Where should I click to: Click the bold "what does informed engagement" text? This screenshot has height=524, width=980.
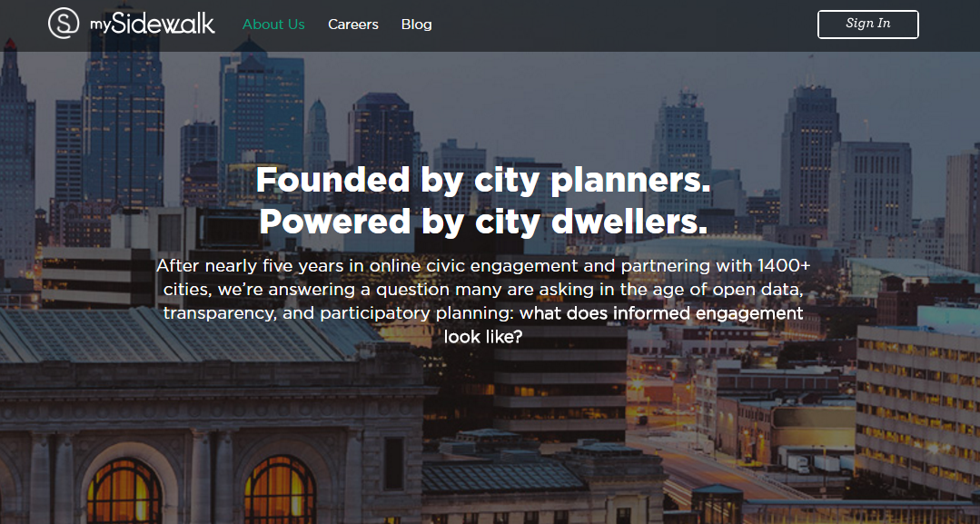(661, 313)
